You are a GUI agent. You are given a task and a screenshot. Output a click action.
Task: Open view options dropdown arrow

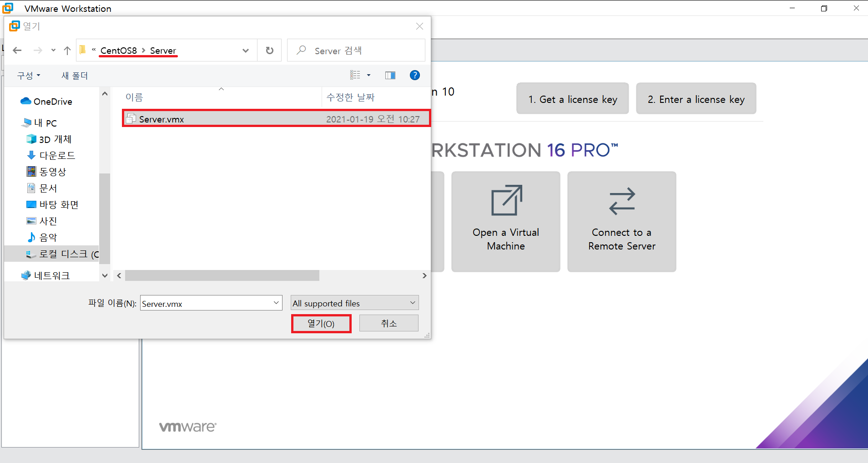tap(368, 75)
